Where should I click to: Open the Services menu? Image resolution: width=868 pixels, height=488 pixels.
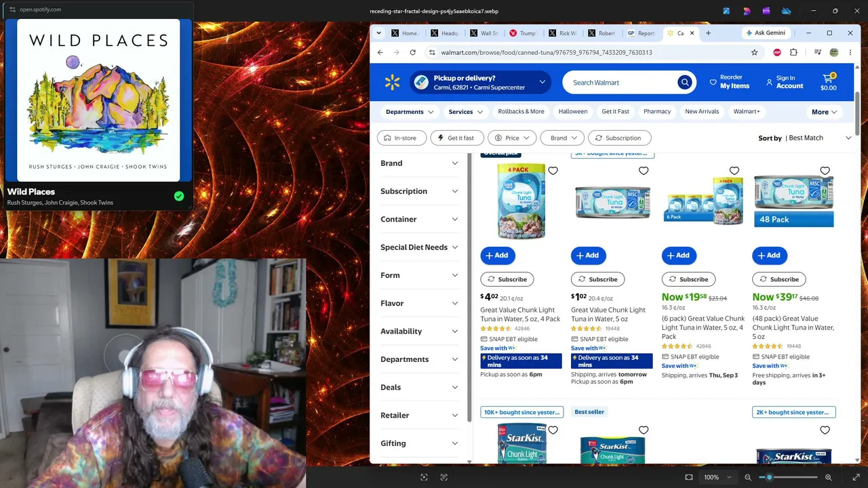coord(466,112)
